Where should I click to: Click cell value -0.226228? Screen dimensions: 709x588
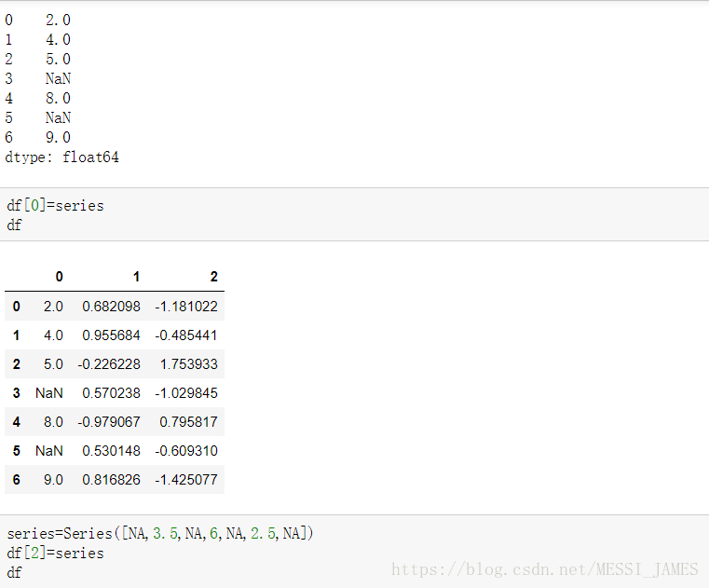(x=109, y=364)
